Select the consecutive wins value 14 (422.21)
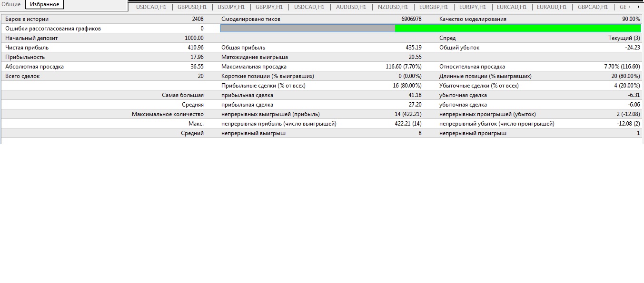 point(409,114)
